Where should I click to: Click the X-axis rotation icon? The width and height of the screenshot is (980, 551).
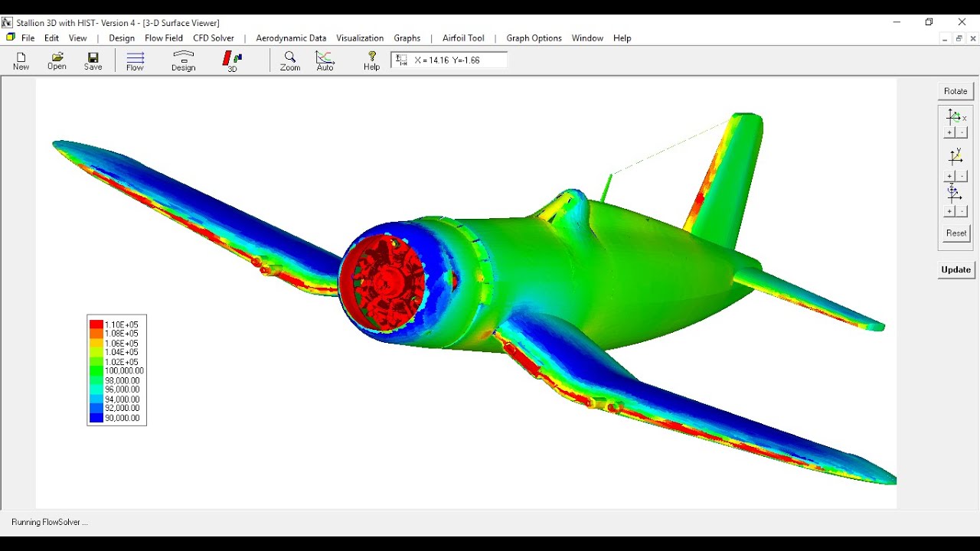(x=955, y=117)
